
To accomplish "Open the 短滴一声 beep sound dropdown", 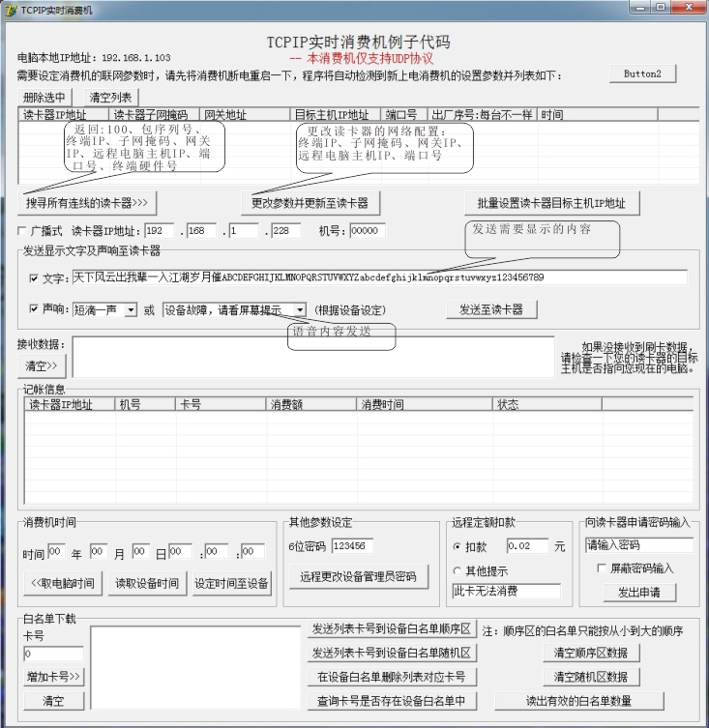I will pos(131,310).
